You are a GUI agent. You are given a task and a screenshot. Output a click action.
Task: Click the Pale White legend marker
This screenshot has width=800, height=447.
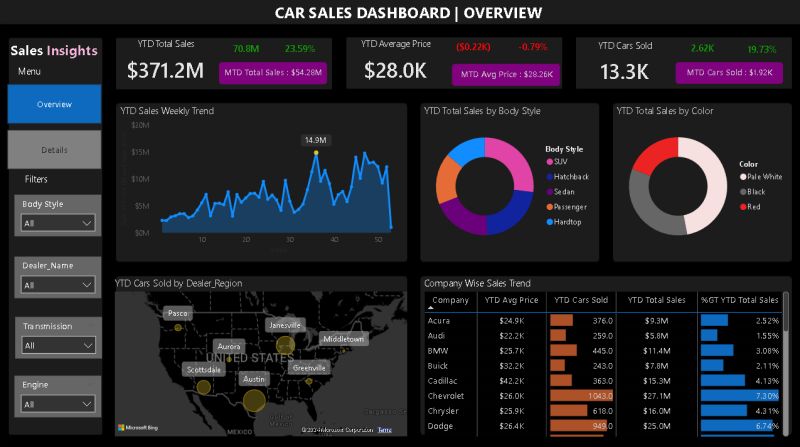point(743,176)
